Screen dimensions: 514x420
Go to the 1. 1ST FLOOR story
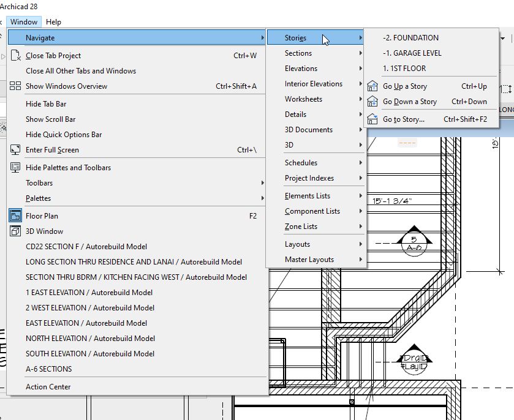click(431, 69)
